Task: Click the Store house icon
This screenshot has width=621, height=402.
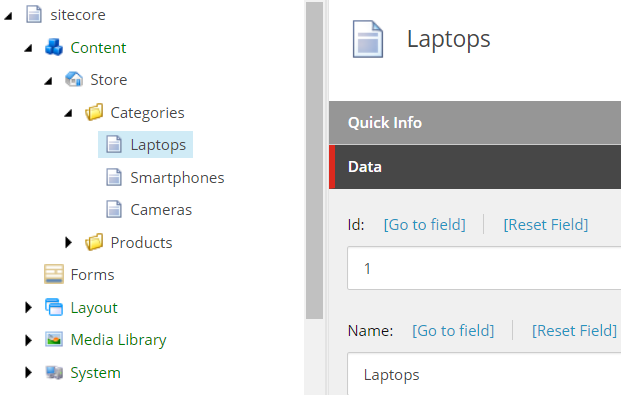Action: pos(74,79)
